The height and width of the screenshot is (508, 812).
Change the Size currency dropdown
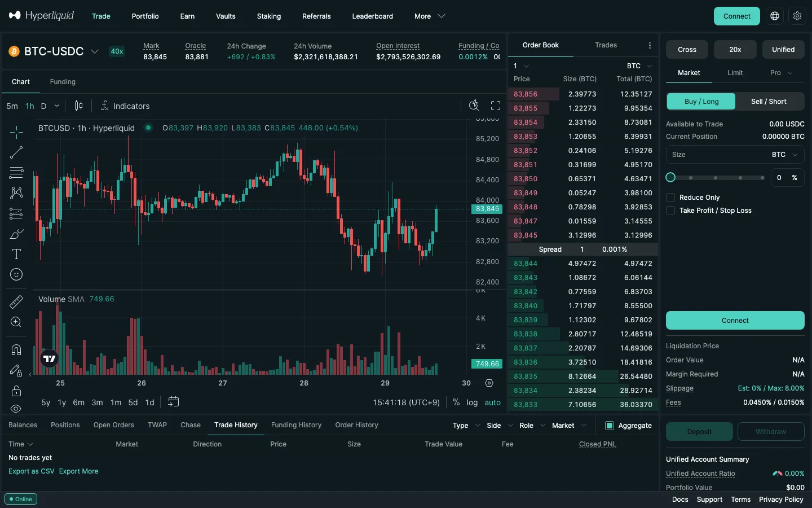pyautogui.click(x=785, y=155)
